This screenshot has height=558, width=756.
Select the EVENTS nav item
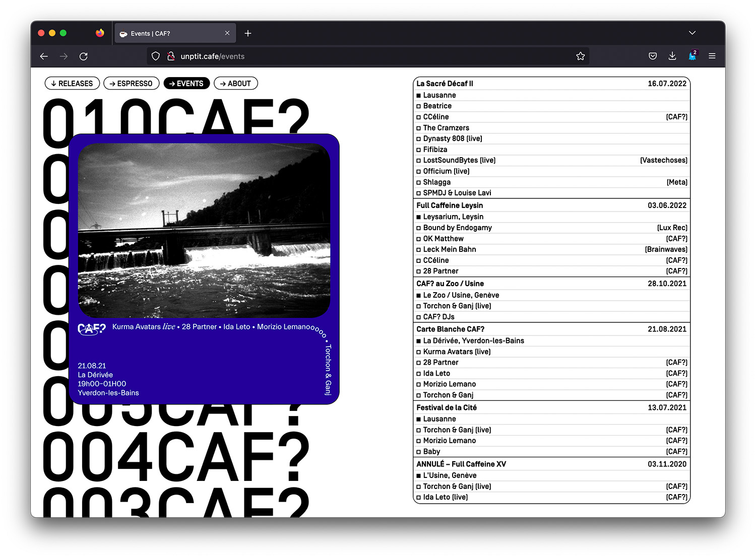[x=186, y=84]
